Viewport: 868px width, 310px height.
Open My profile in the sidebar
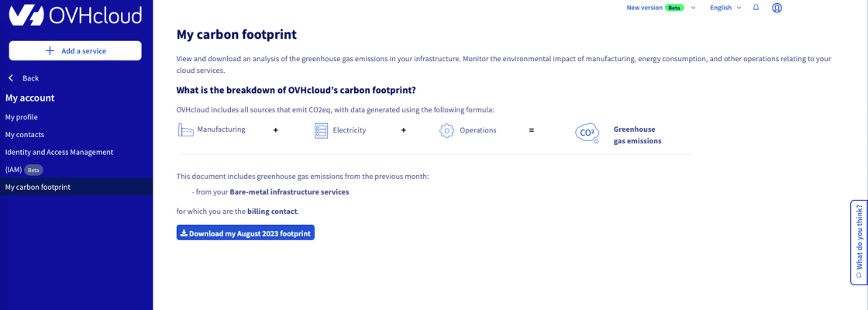point(21,117)
